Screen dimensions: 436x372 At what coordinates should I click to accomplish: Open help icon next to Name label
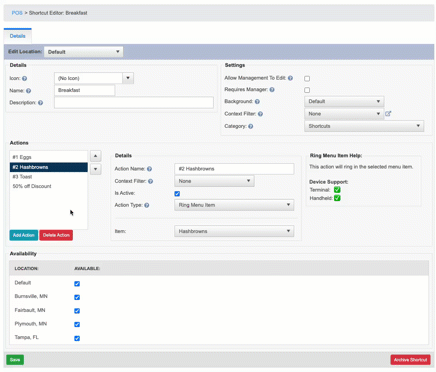pyautogui.click(x=28, y=91)
